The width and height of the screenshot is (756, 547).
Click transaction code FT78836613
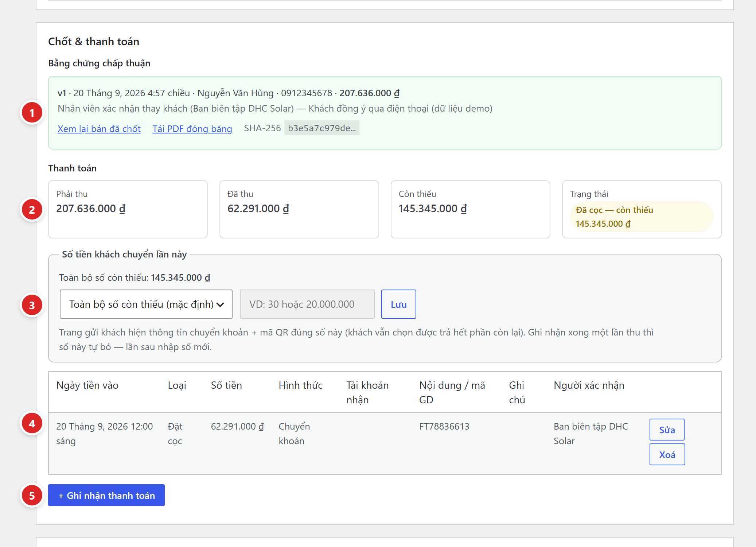tap(444, 426)
